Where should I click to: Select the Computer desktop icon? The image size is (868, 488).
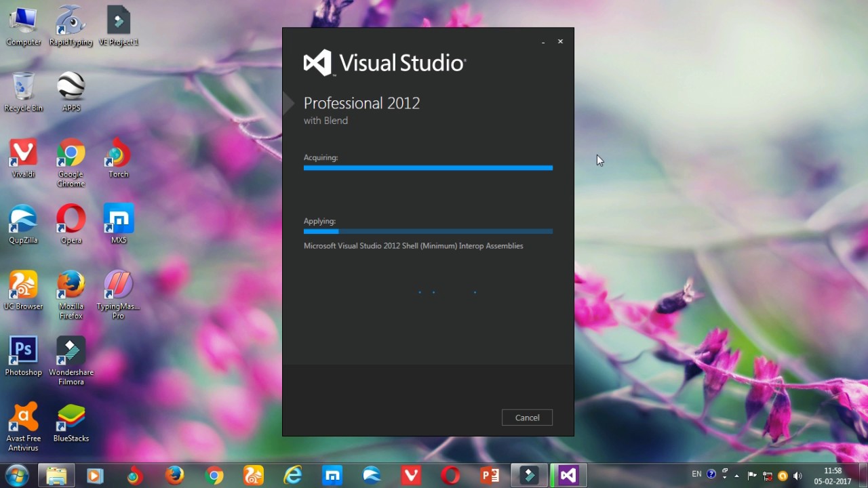click(x=24, y=27)
